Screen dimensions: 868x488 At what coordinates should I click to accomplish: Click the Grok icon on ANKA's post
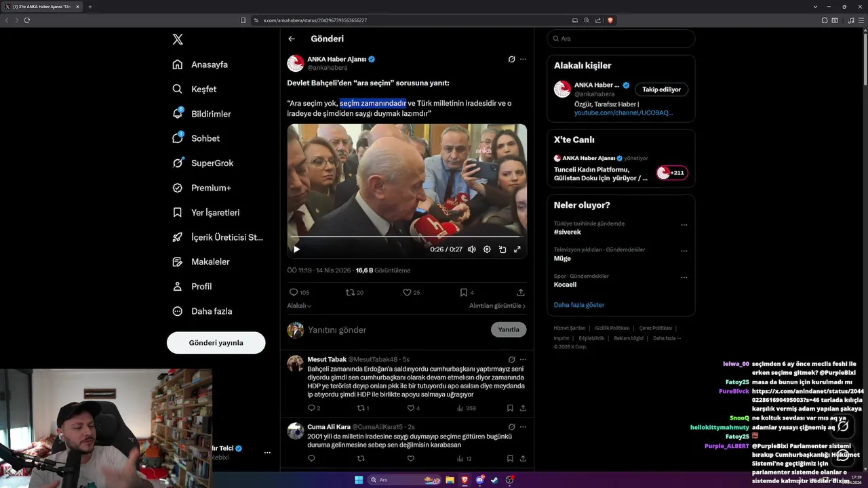click(x=512, y=59)
